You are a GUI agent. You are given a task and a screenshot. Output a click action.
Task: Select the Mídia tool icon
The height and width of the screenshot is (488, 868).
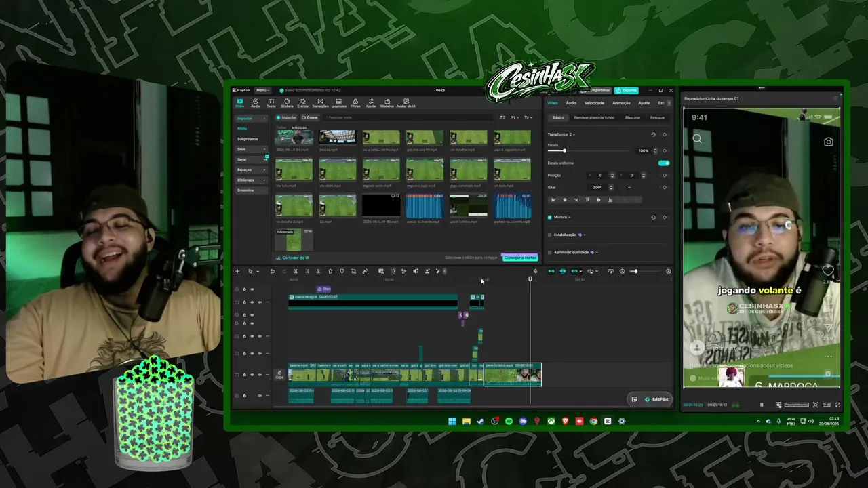click(240, 103)
